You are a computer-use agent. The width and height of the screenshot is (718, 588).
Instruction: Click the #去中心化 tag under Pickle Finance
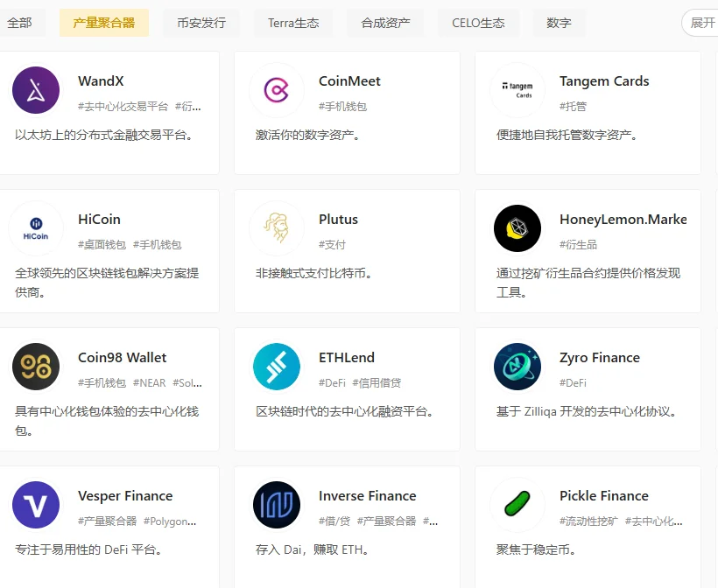coord(654,521)
